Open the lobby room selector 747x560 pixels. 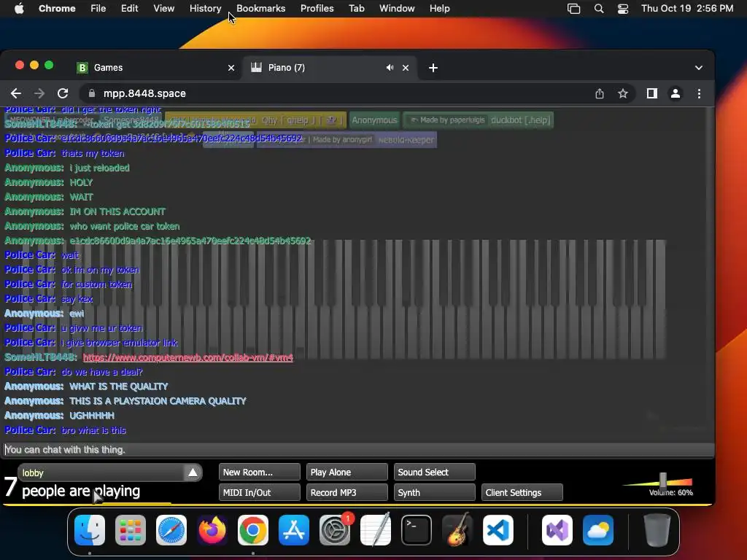110,472
